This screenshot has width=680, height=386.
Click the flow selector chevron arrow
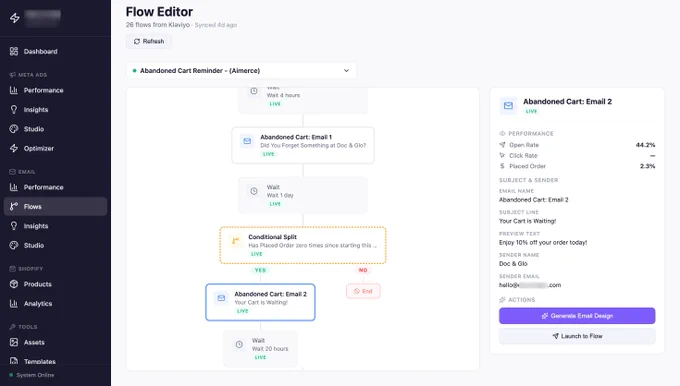point(346,71)
